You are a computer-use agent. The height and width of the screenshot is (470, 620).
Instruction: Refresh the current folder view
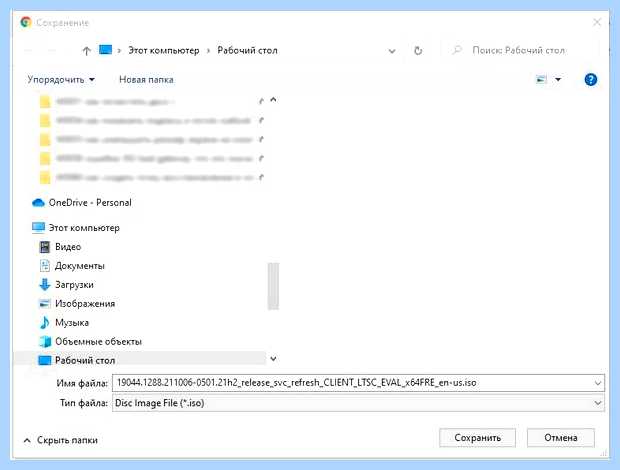(418, 51)
